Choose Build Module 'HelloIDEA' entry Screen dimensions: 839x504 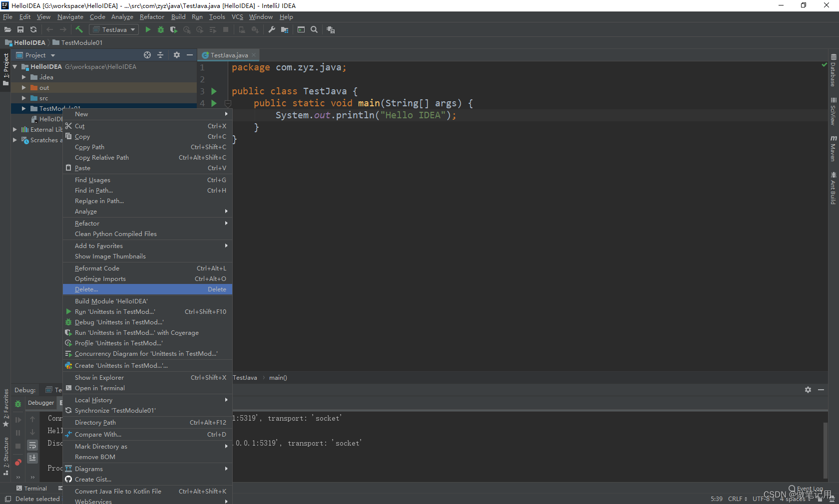(147, 301)
